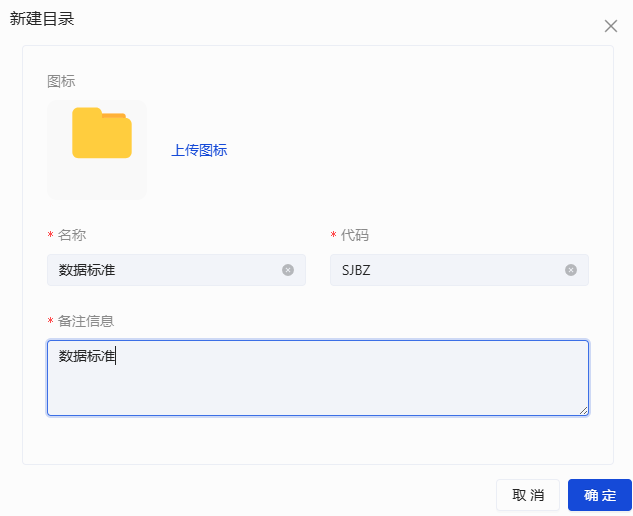Click the 图标 section label

(x=61, y=81)
